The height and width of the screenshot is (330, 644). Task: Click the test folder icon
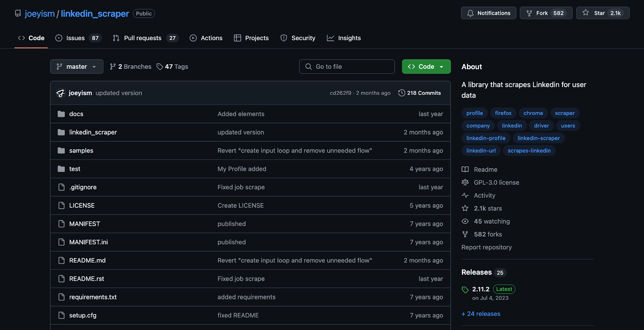pyautogui.click(x=61, y=169)
